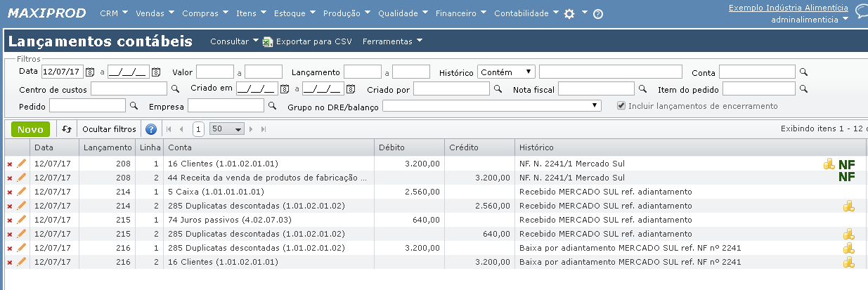Screen dimensions: 868x290
Task: Open coins icon on 214 Duplicatas descontadas row
Action: [849, 206]
